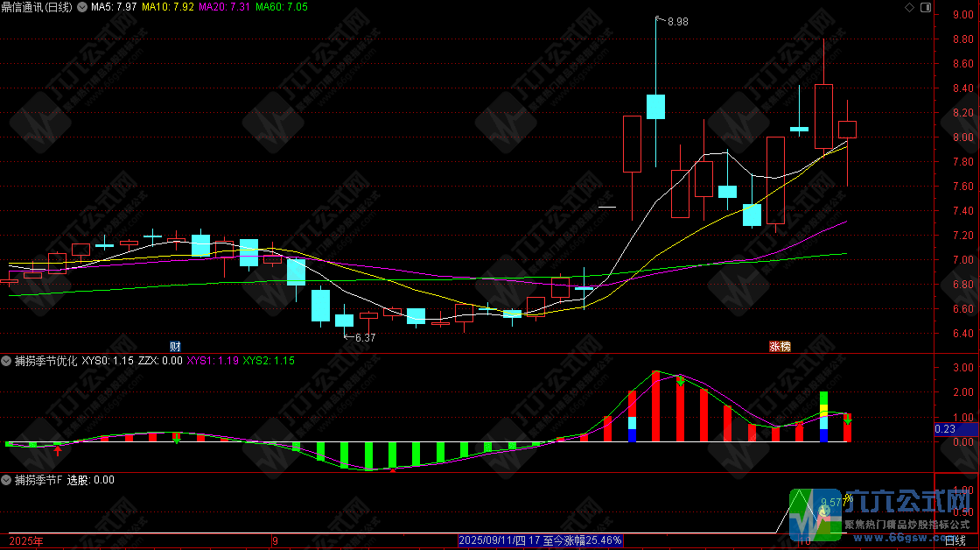The width and height of the screenshot is (980, 550).
Task: Click the red up-arrow buy signal
Action: point(58,450)
